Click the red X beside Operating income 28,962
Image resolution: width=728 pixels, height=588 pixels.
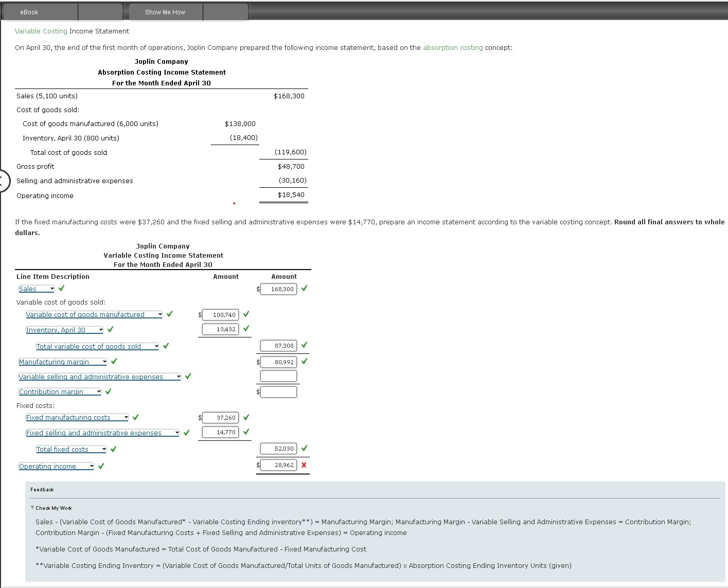(304, 465)
